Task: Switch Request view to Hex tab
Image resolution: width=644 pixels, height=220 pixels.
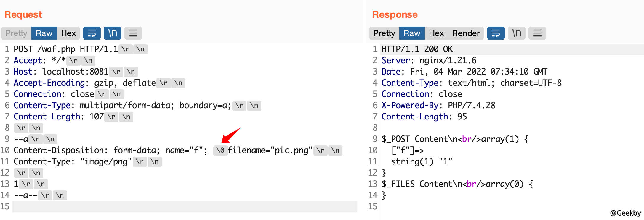Action: [x=68, y=33]
